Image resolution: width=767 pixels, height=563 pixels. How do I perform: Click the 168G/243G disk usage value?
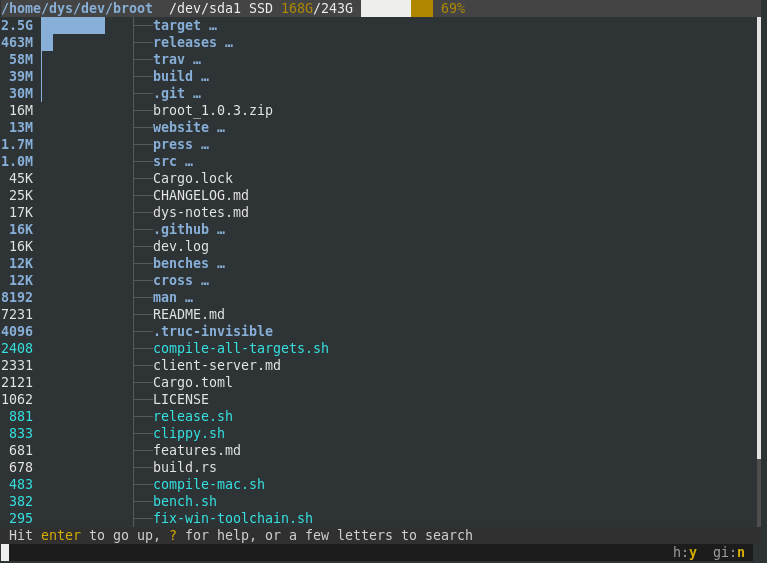point(317,8)
